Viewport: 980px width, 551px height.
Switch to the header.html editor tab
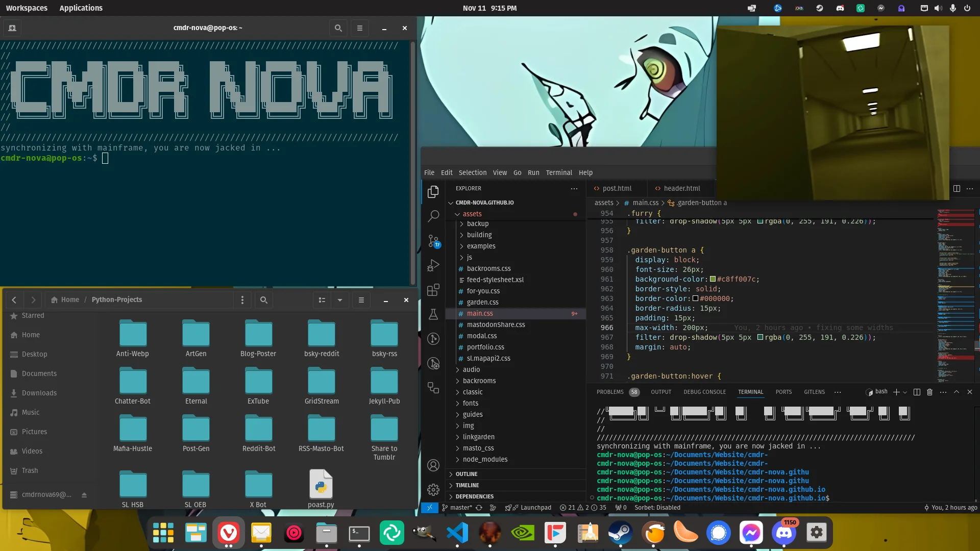coord(681,188)
